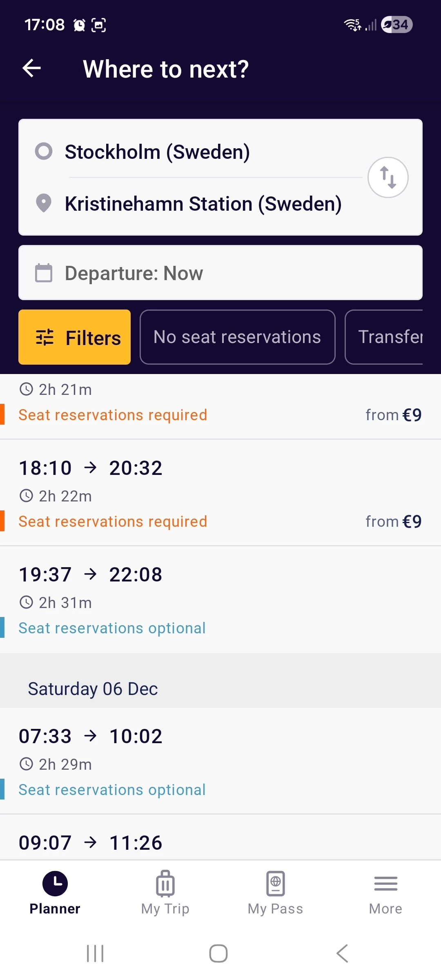Open the Filters panel
This screenshot has width=441, height=980.
[75, 337]
